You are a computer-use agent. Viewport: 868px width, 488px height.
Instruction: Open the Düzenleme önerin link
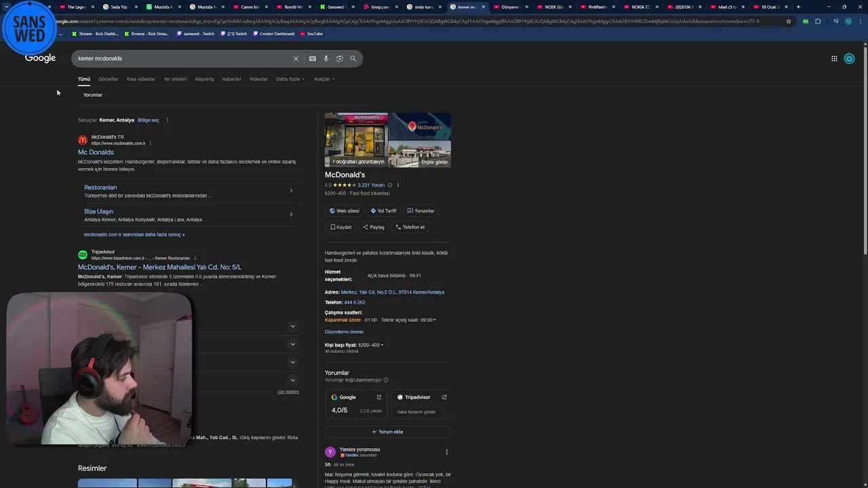click(344, 332)
